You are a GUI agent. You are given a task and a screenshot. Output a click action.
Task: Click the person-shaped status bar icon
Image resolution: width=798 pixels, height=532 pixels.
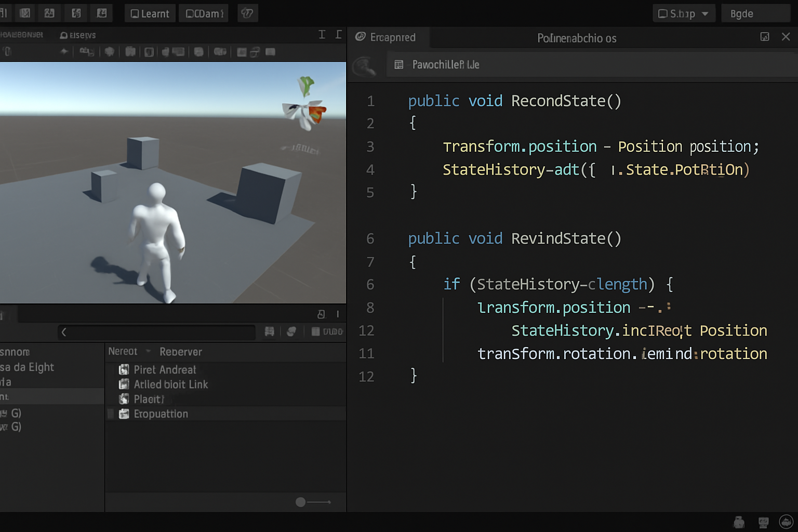739,522
